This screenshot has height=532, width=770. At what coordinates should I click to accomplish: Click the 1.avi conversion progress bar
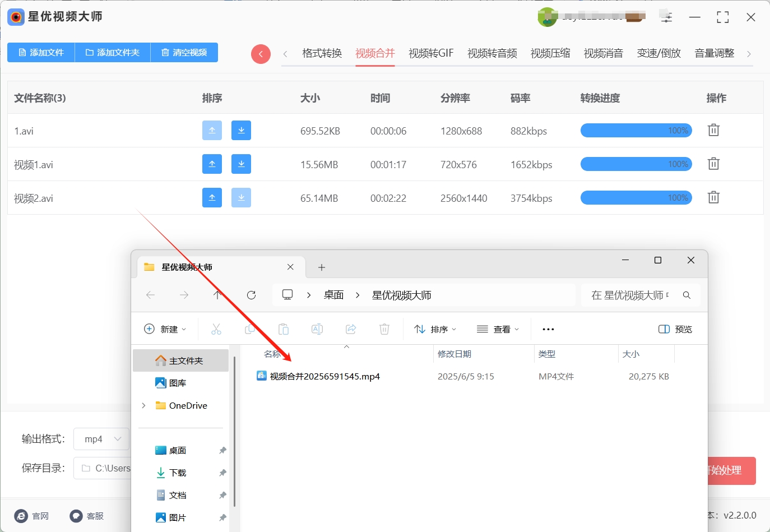pos(636,130)
